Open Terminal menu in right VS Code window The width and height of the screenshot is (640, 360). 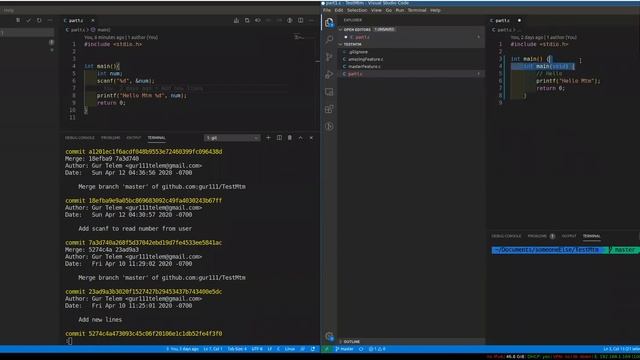(x=417, y=10)
